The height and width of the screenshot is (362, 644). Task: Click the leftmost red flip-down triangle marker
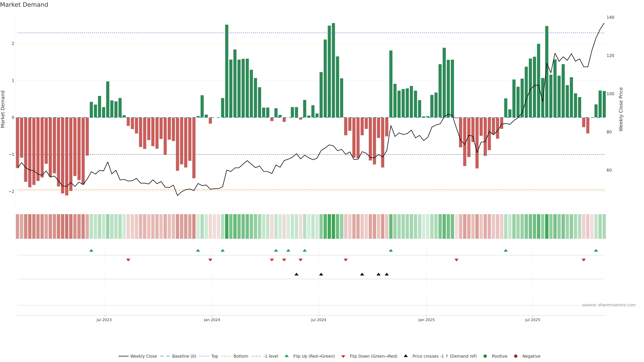(128, 260)
